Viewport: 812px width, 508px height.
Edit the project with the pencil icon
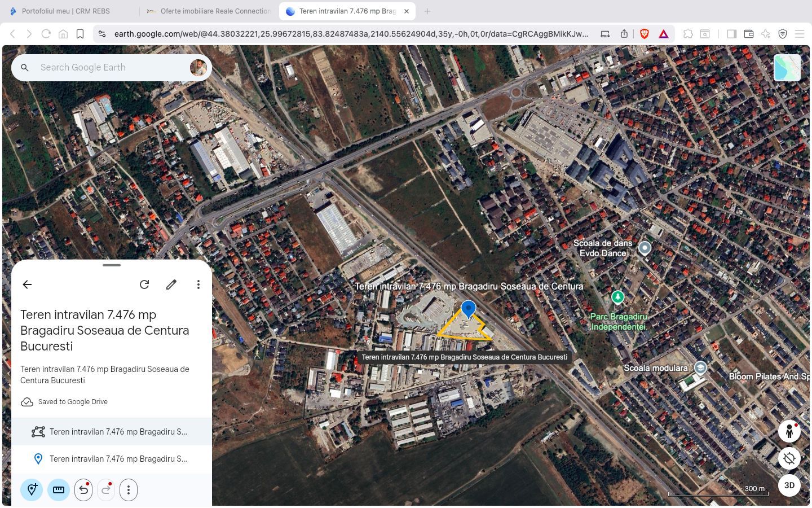pos(171,284)
